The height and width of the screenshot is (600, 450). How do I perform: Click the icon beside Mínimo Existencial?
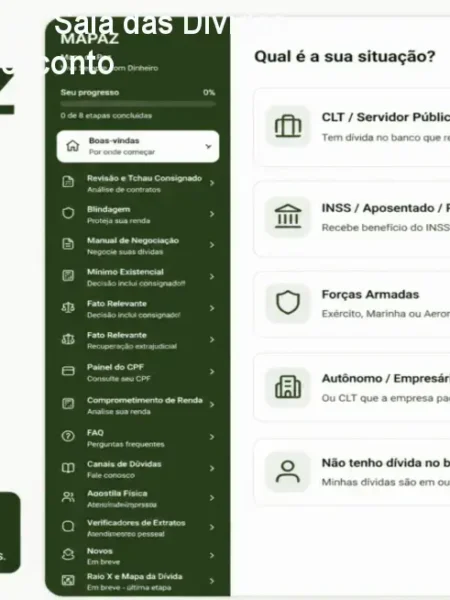[x=68, y=276]
